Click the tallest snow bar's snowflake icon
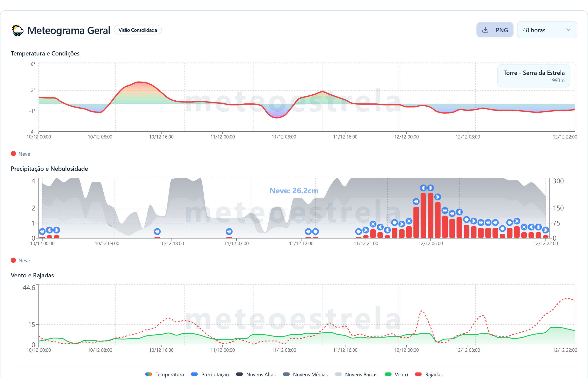Viewport: 588px width, 378px height. tap(423, 188)
